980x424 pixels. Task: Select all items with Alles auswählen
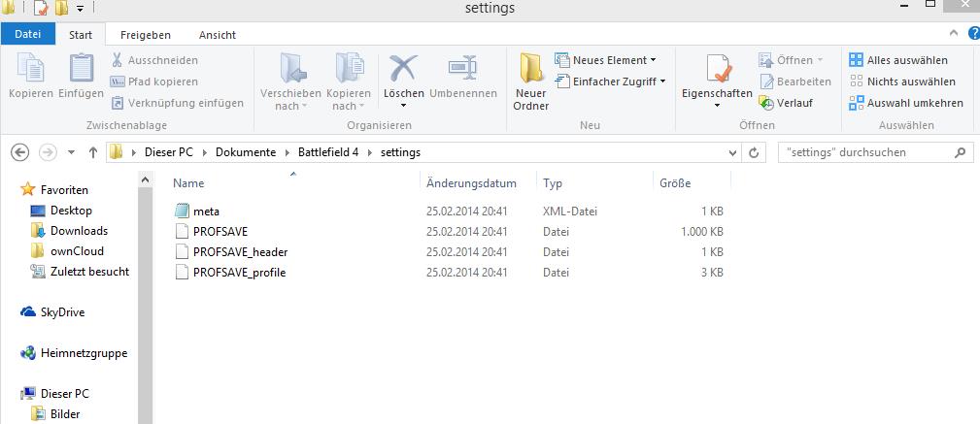click(897, 60)
